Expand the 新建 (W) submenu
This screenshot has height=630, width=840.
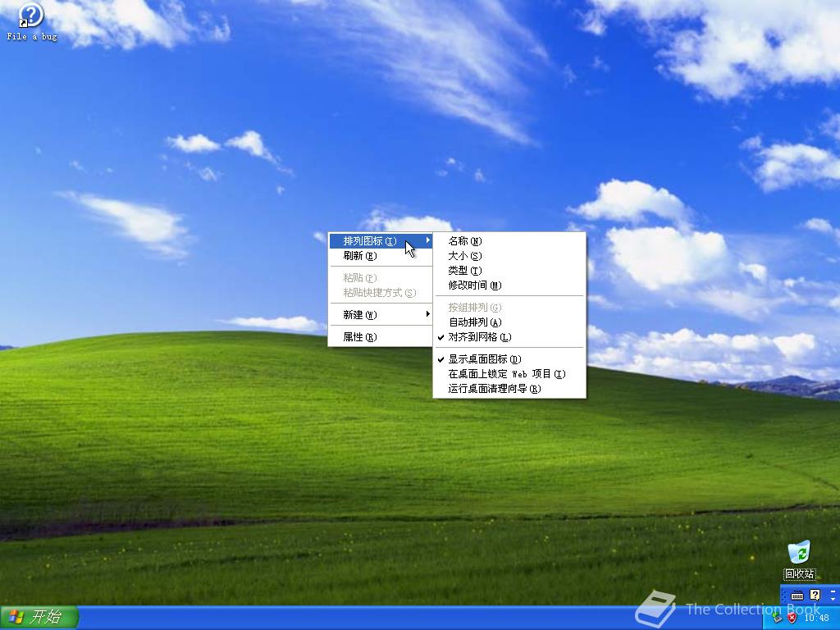click(381, 315)
